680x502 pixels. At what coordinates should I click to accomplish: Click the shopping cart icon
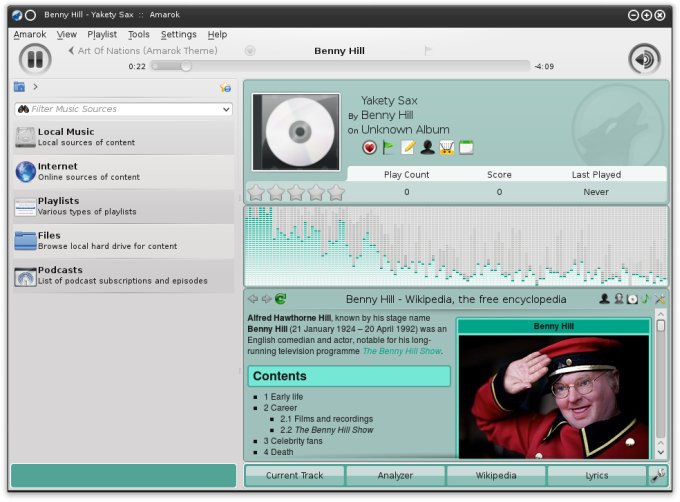447,148
